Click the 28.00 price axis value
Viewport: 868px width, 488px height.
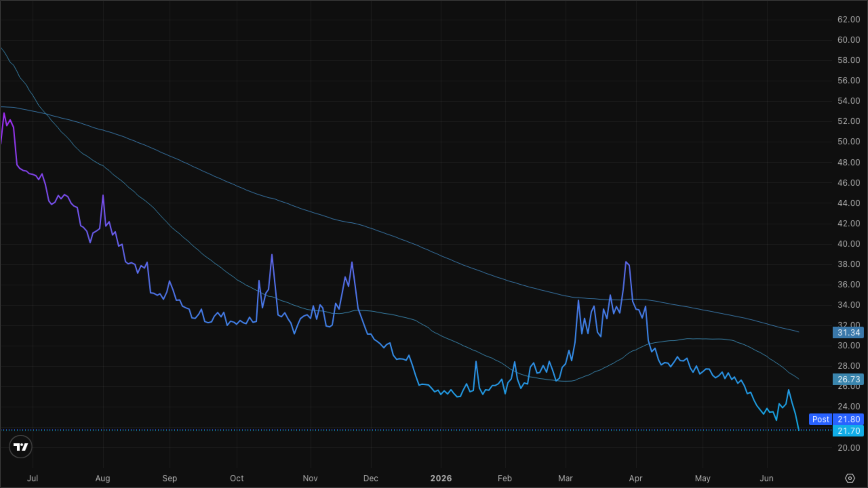click(x=849, y=366)
